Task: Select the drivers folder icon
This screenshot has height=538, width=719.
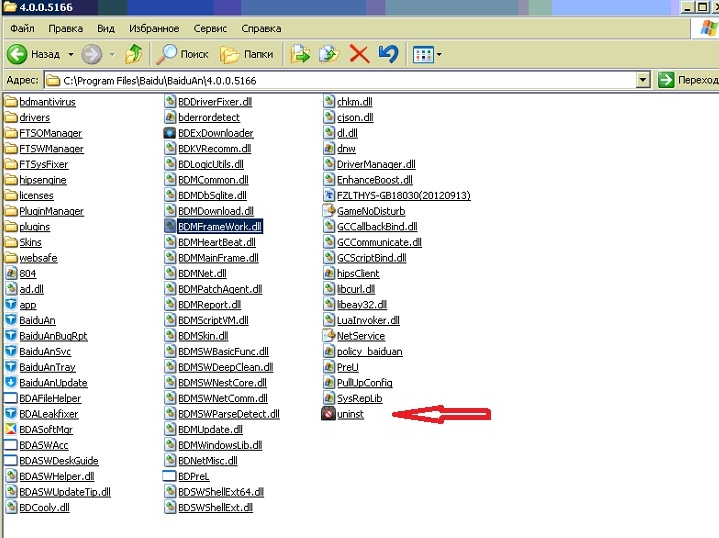Action: pos(11,117)
